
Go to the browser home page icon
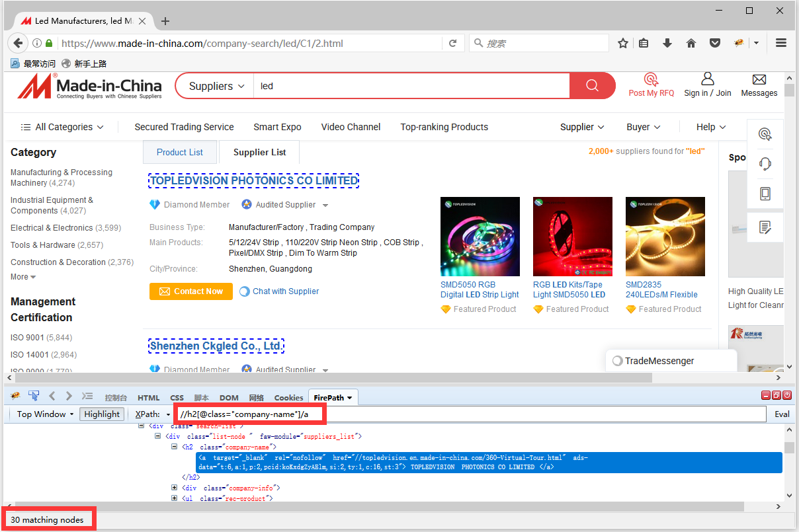691,43
